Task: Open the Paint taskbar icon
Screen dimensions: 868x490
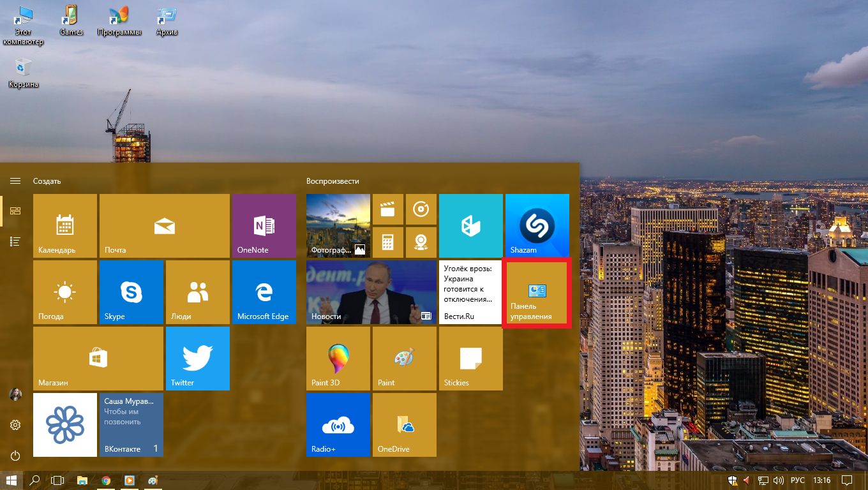Action: [x=153, y=480]
